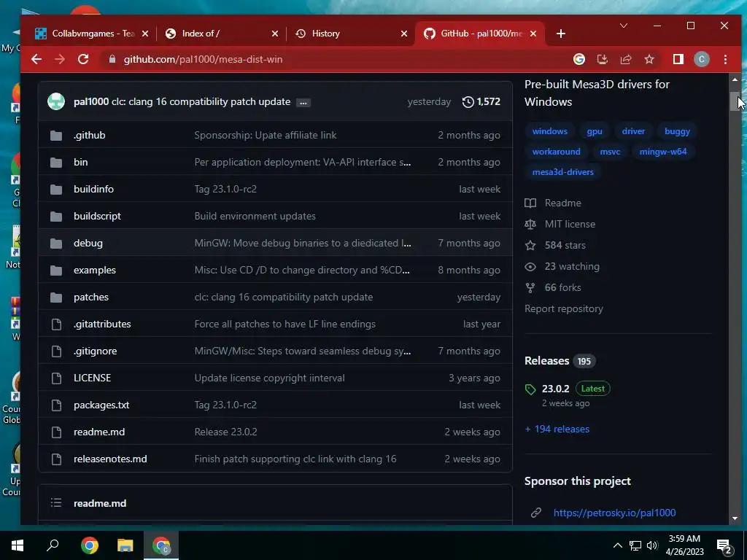Click the padlock site info icon
Screen dimensions: 747x560
(112, 59)
